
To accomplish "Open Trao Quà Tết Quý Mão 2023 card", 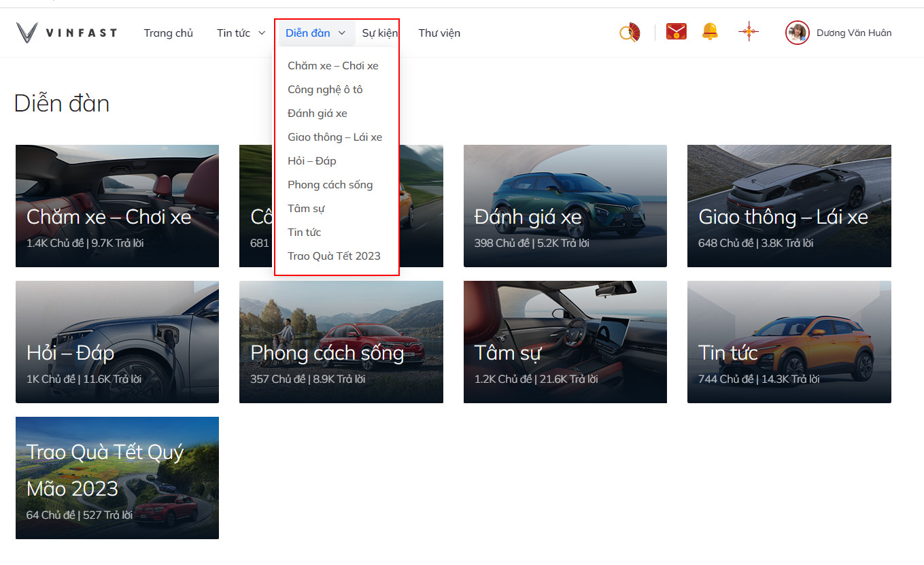I will point(117,478).
